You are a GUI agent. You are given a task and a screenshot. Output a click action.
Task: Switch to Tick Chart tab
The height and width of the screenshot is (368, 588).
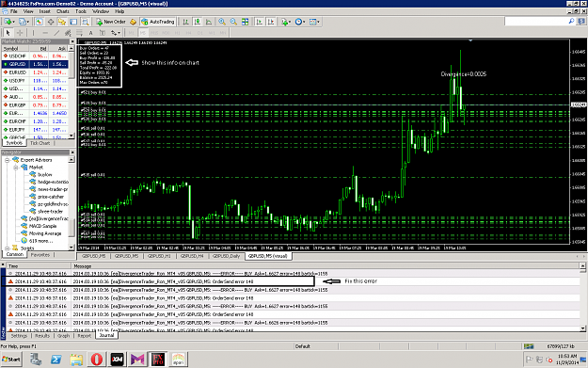click(40, 143)
